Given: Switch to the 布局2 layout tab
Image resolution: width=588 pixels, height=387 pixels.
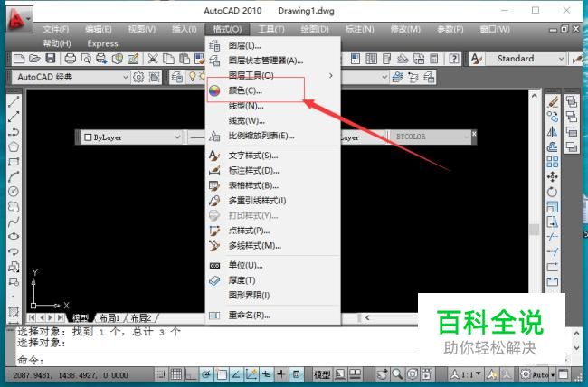Looking at the screenshot, I should [141, 318].
